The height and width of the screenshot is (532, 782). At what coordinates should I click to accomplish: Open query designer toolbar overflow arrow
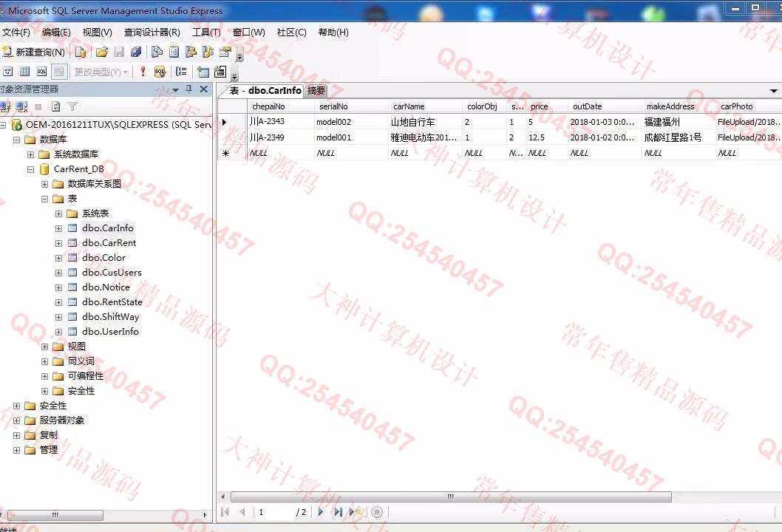pyautogui.click(x=234, y=76)
